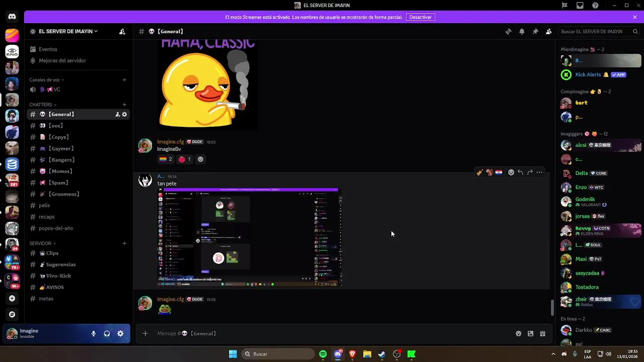This screenshot has width=644, height=362.
Task: Click the chat scrollbar thumb
Action: point(552,307)
